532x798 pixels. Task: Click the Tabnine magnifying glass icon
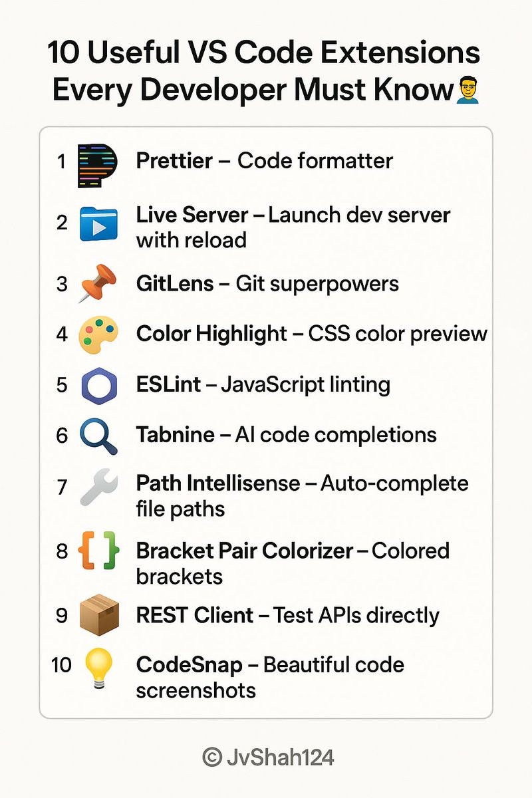[x=98, y=436]
